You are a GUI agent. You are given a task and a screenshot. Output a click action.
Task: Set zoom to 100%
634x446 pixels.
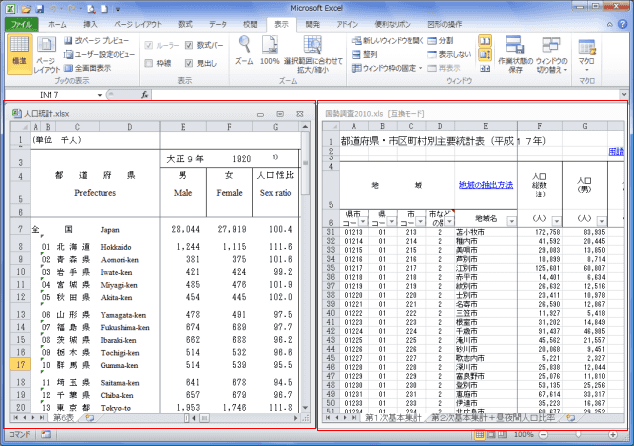[x=269, y=51]
